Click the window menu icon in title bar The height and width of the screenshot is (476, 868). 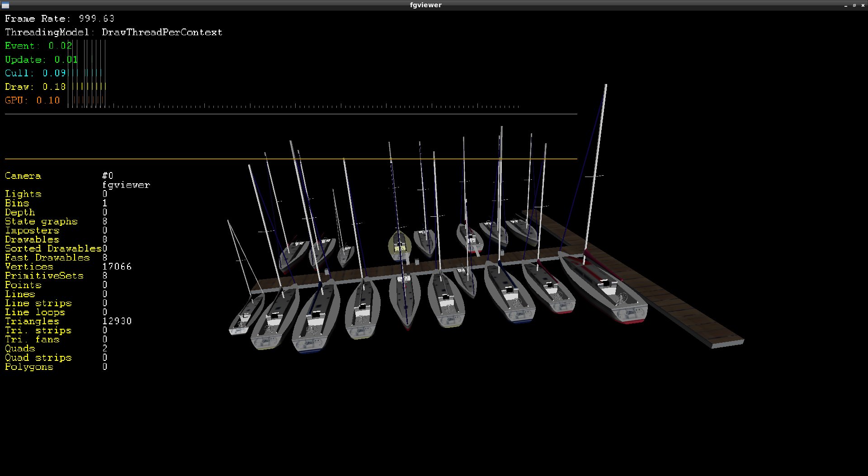click(5, 5)
